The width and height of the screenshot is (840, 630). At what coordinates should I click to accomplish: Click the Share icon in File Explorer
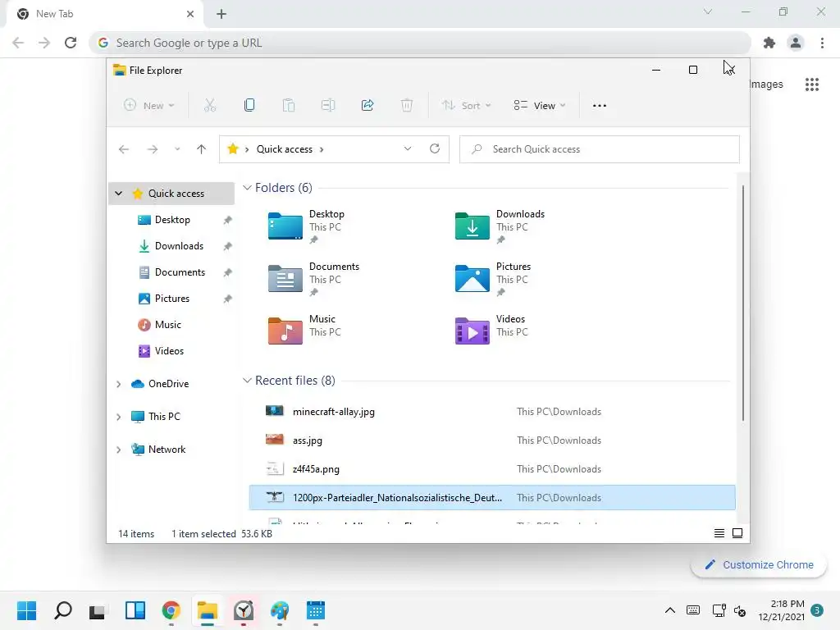click(367, 106)
